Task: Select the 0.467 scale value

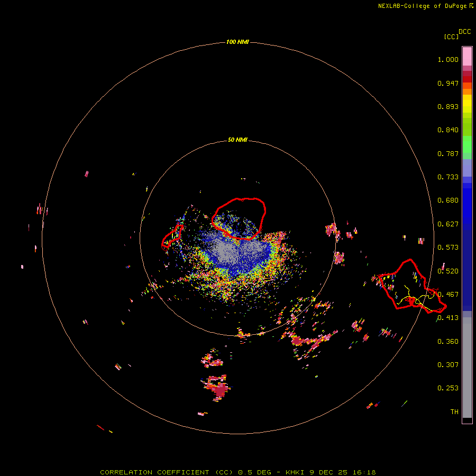Action: coord(448,295)
